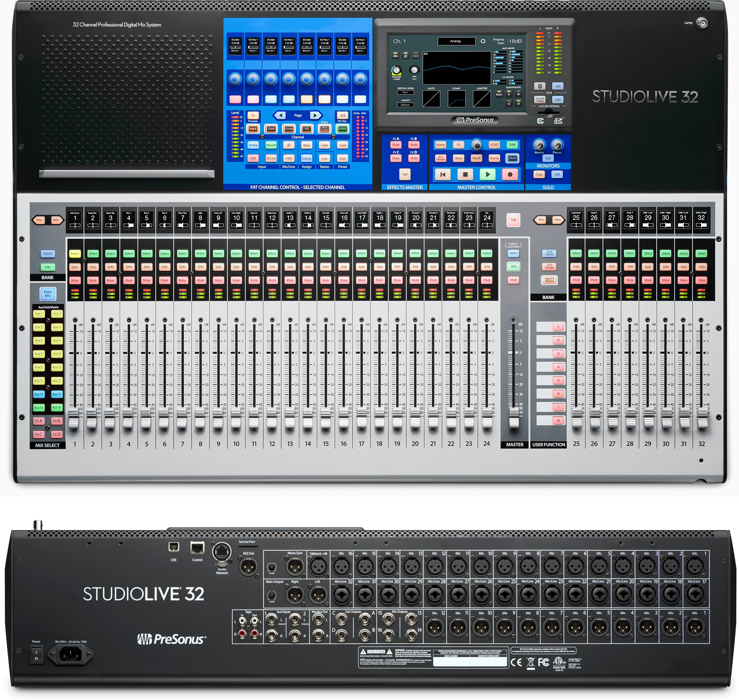Select SD Card input source button
This screenshot has height=700, width=739.
(271, 158)
